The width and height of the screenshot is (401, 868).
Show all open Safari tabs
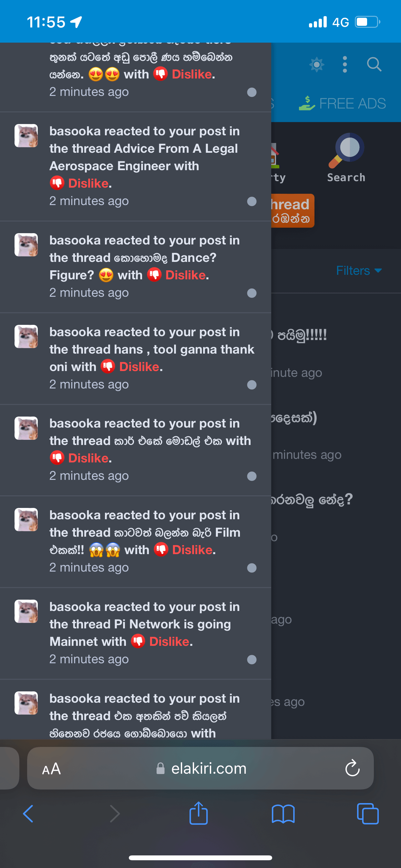(368, 814)
